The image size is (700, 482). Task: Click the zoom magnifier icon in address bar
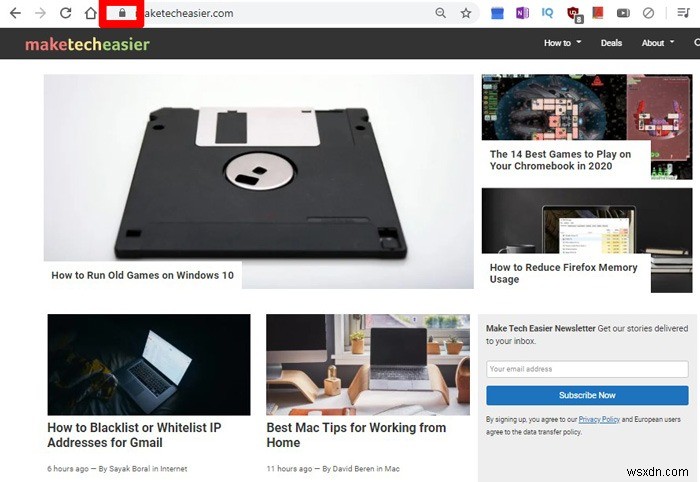[441, 13]
